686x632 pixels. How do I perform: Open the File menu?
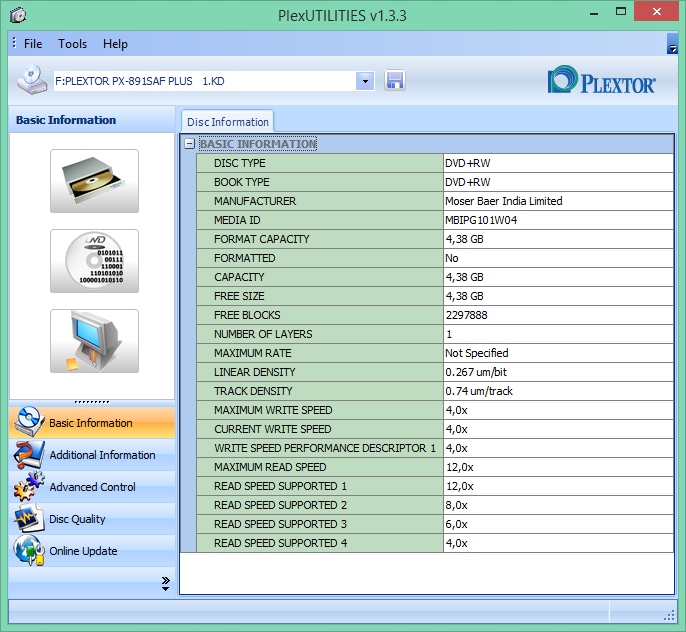pos(33,44)
